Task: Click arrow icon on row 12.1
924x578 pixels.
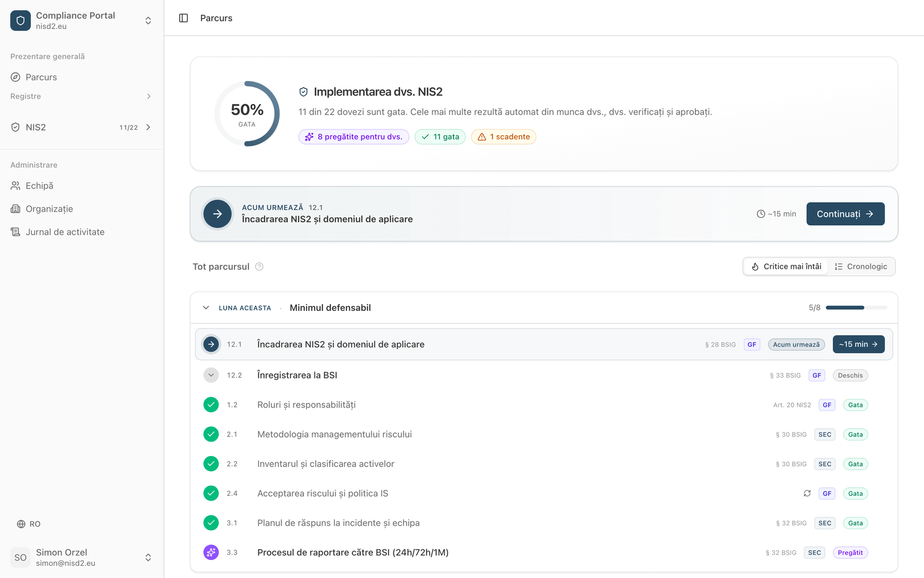Action: (211, 344)
